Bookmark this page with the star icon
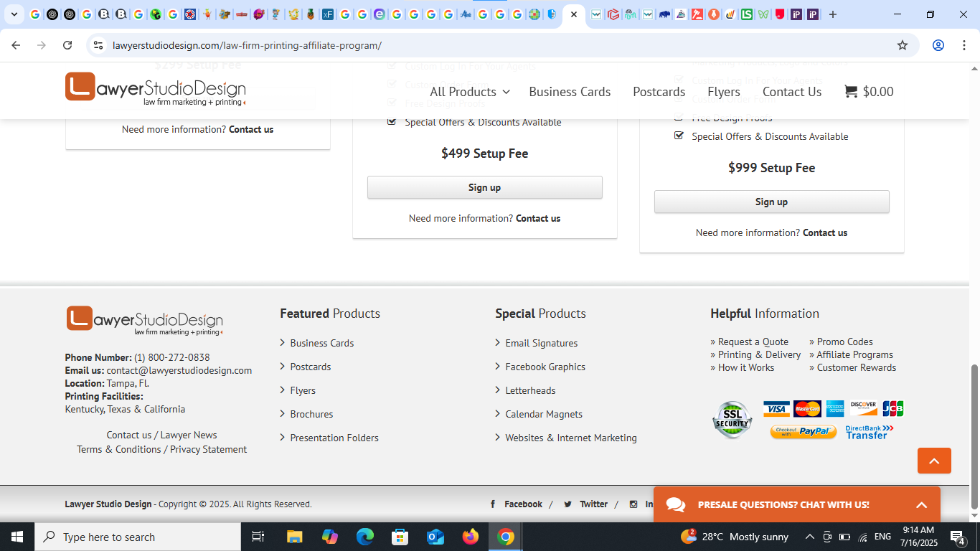The width and height of the screenshot is (980, 551). point(903,45)
